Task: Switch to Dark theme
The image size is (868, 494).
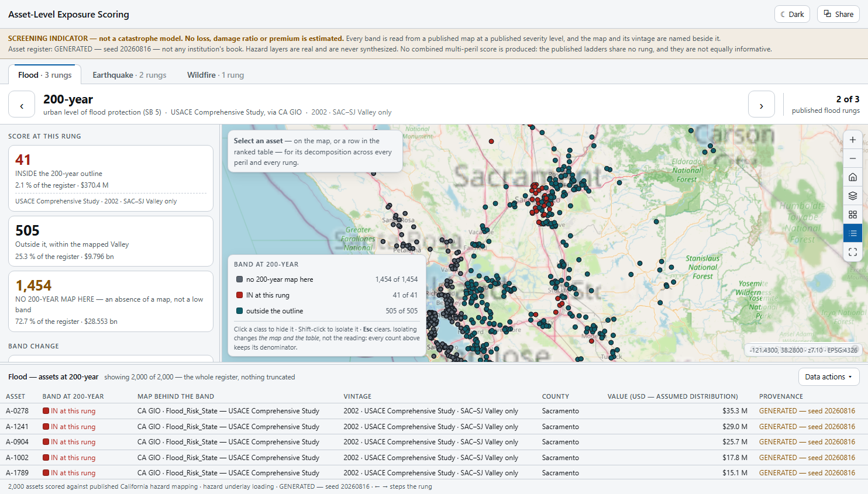Action: pos(792,14)
